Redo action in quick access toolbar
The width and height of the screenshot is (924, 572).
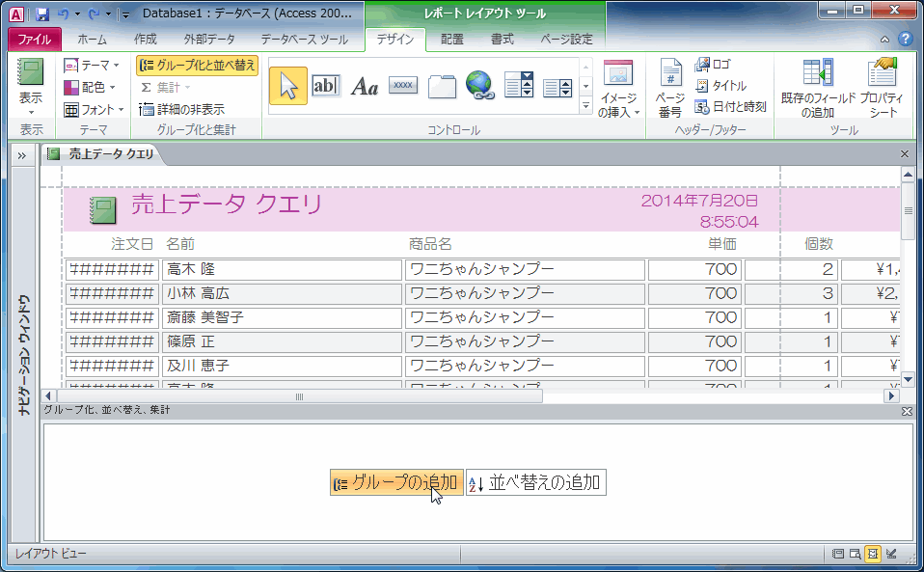[x=94, y=14]
